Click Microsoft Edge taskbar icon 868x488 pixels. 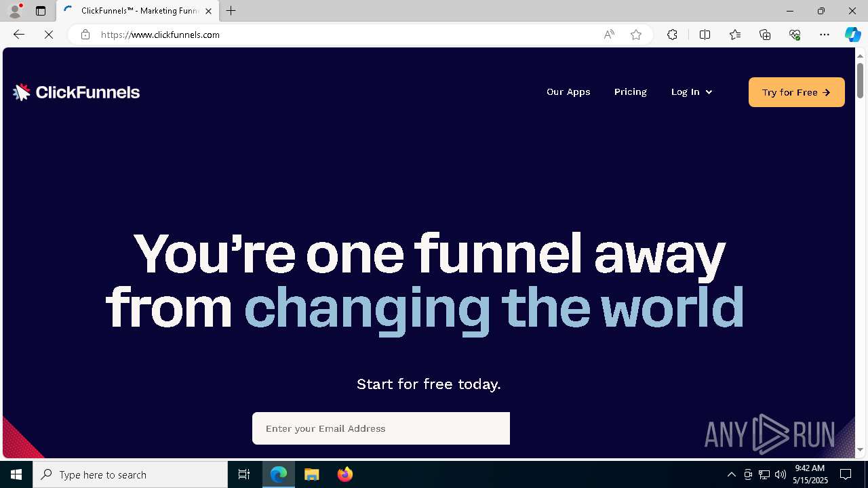[279, 474]
